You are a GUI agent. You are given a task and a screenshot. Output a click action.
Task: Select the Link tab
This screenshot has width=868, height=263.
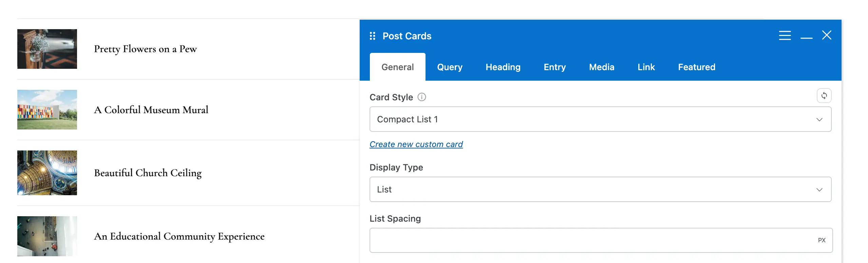646,67
